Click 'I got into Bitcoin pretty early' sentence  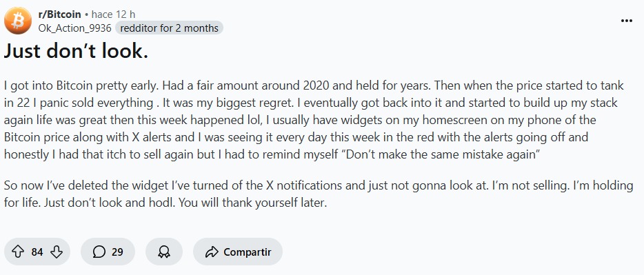pos(81,86)
